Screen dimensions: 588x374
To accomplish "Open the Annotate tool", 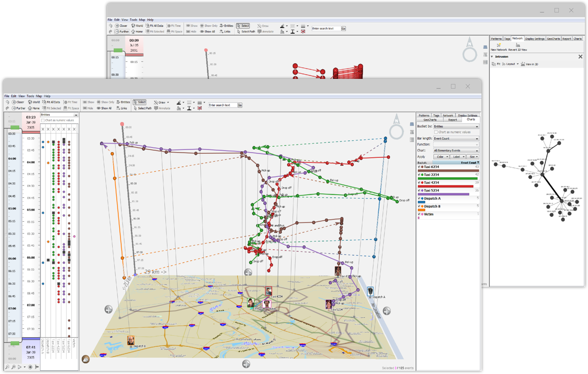I will 163,108.
